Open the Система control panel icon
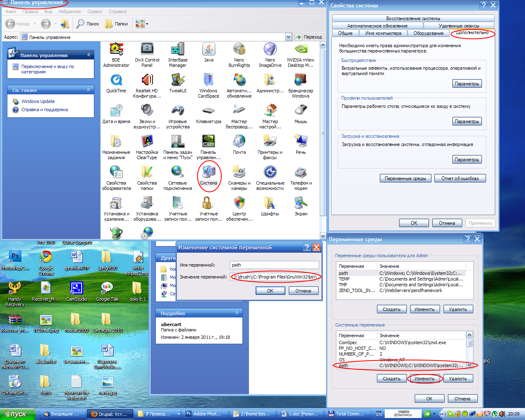525x420 pixels. coord(208,173)
